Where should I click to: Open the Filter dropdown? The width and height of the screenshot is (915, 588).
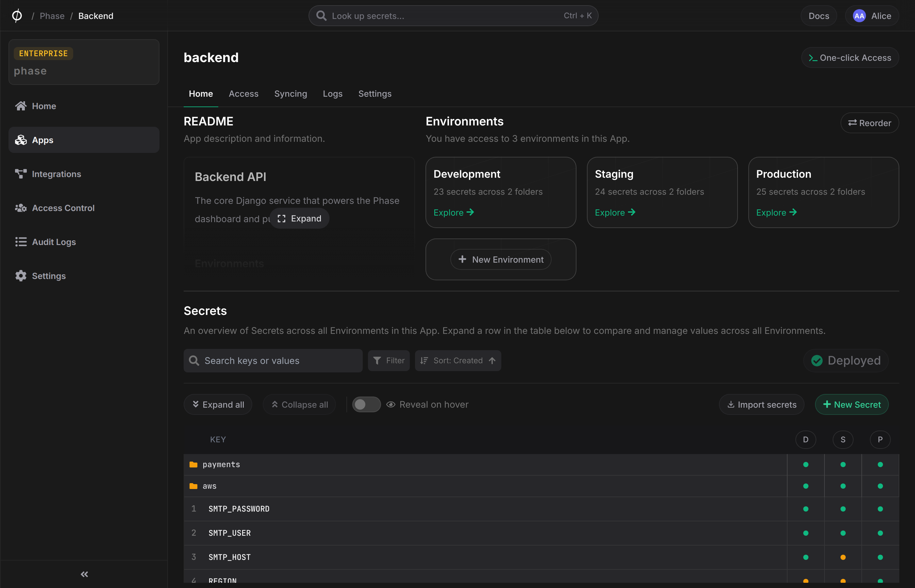[x=389, y=360]
